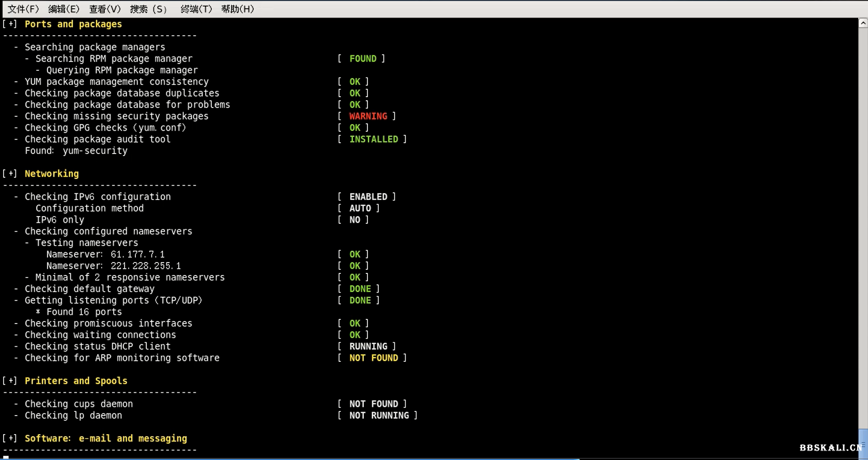This screenshot has width=868, height=460.
Task: Open the 文件(F) menu
Action: pyautogui.click(x=23, y=9)
